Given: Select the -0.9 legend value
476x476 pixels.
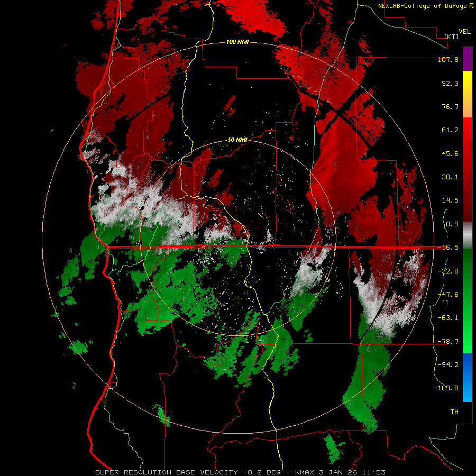Looking at the screenshot, I should pyautogui.click(x=450, y=224).
